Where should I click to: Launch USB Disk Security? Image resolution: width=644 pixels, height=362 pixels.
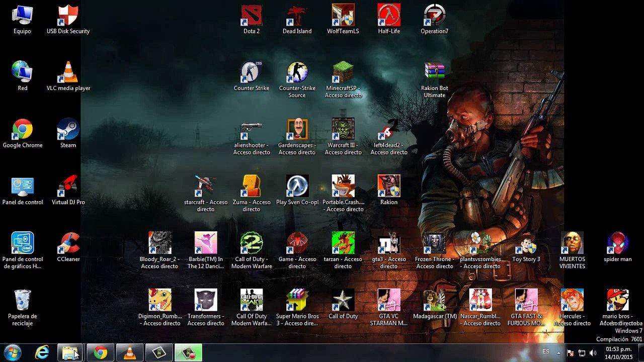[x=68, y=20]
